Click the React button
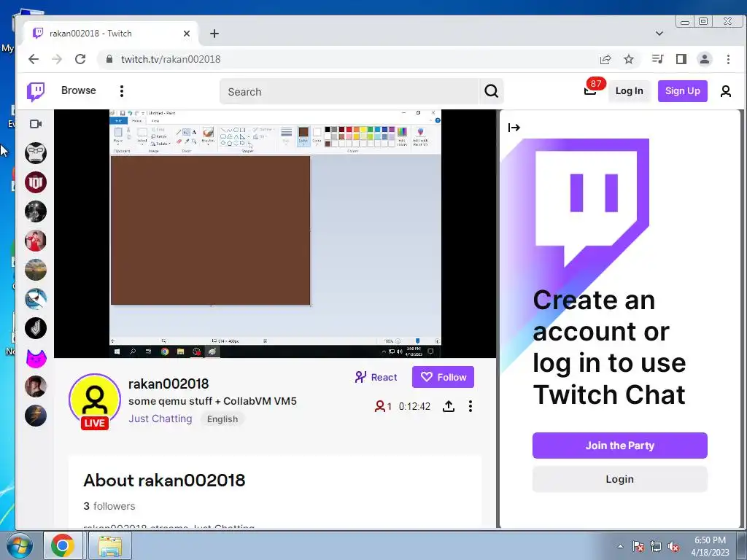 [376, 377]
